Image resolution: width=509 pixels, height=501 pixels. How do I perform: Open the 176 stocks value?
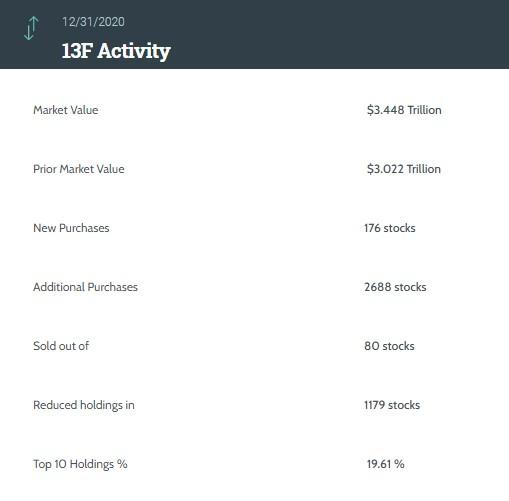tap(390, 228)
